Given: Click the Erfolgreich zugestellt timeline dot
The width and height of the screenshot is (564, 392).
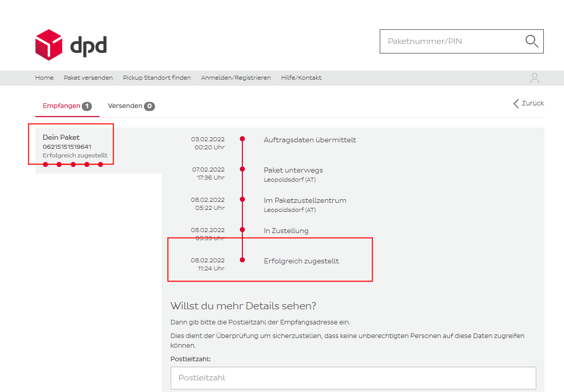Looking at the screenshot, I should point(242,260).
